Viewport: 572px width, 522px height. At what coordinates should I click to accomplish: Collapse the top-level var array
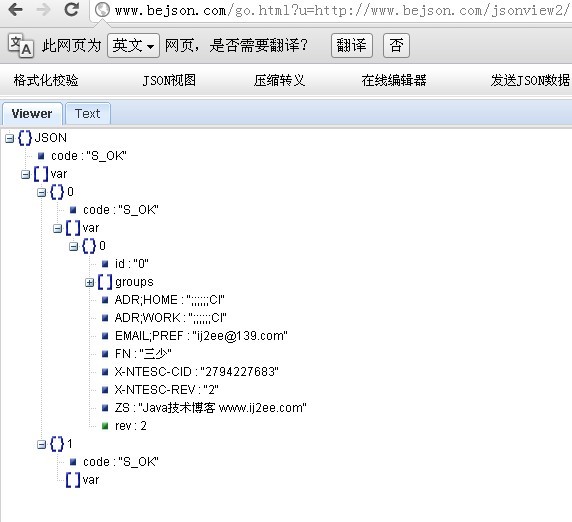click(x=25, y=174)
